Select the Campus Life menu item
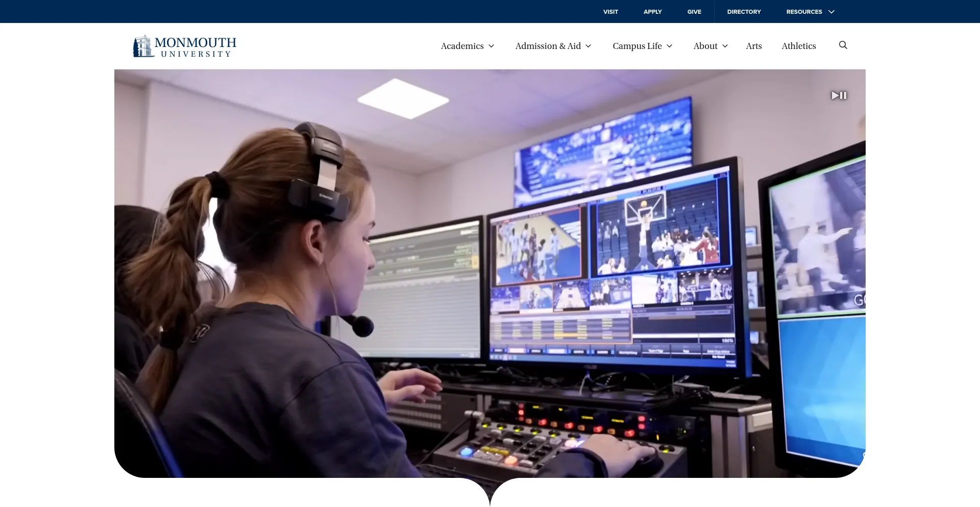The height and width of the screenshot is (507, 980). pos(637,46)
